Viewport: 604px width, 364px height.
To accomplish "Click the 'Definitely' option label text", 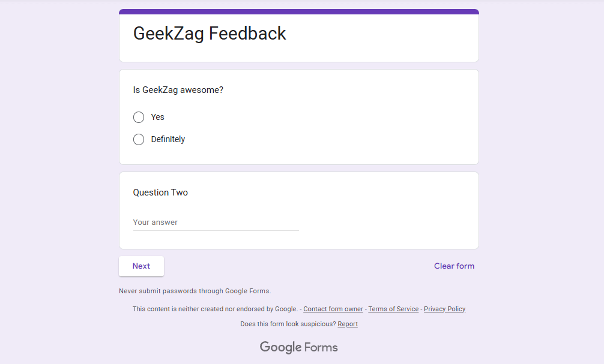I will click(x=168, y=139).
